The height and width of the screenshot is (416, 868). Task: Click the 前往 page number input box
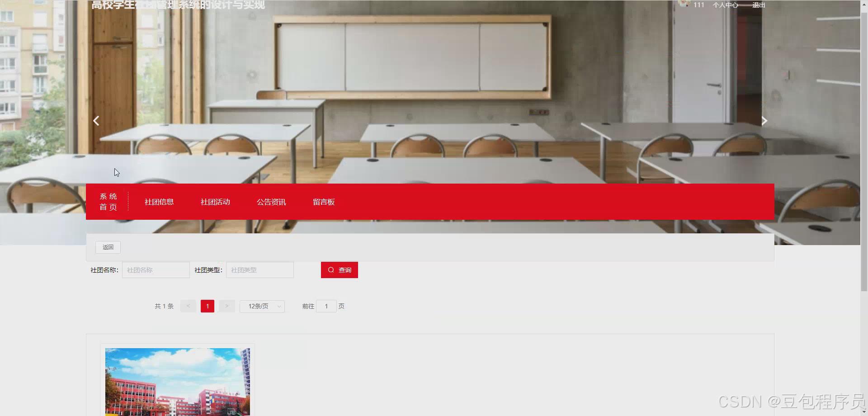pos(326,306)
